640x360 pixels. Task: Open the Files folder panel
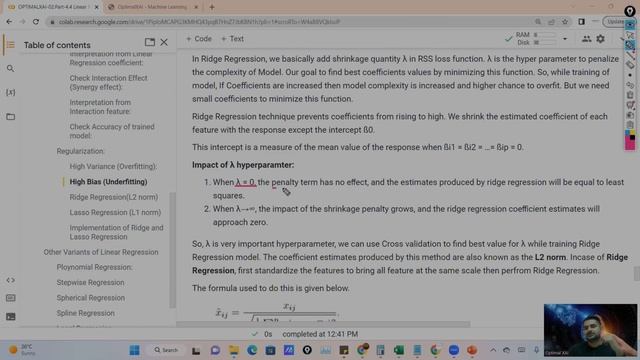[11, 117]
